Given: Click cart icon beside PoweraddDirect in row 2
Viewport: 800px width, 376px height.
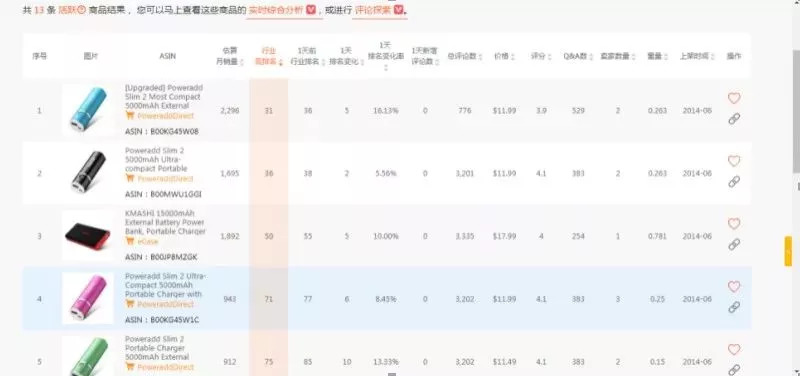Looking at the screenshot, I should tap(130, 179).
